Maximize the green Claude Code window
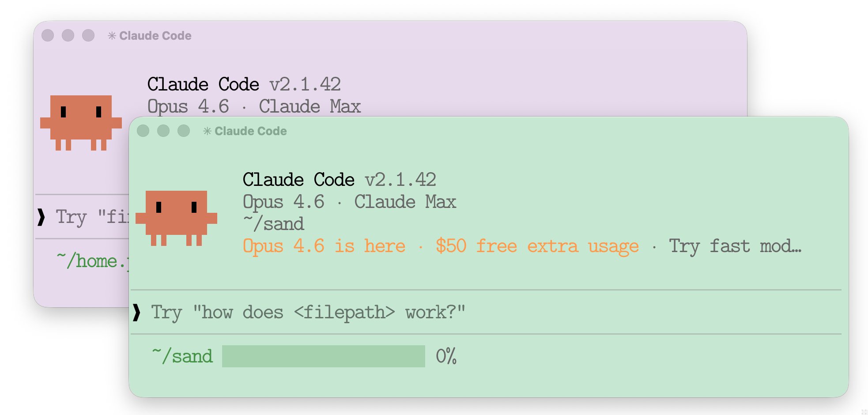 [184, 131]
